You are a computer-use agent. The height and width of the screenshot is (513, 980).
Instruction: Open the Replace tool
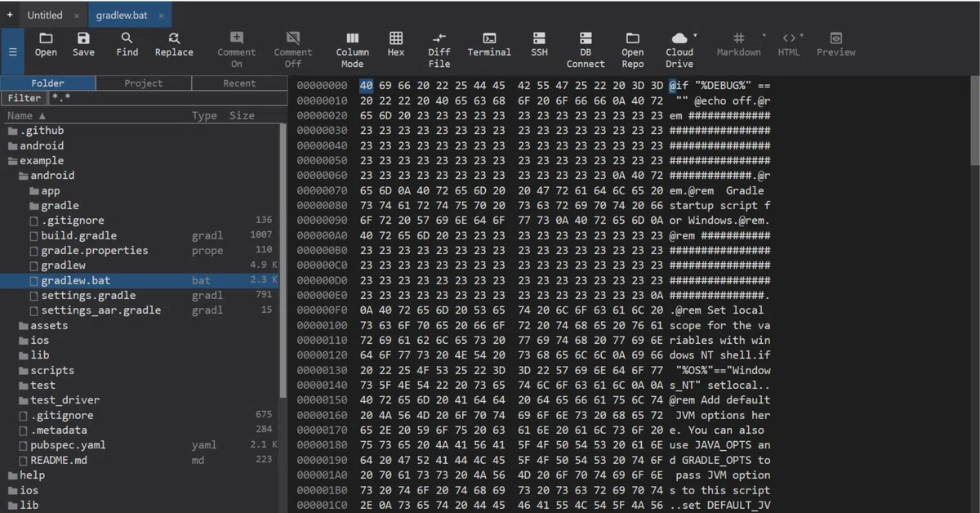(174, 45)
